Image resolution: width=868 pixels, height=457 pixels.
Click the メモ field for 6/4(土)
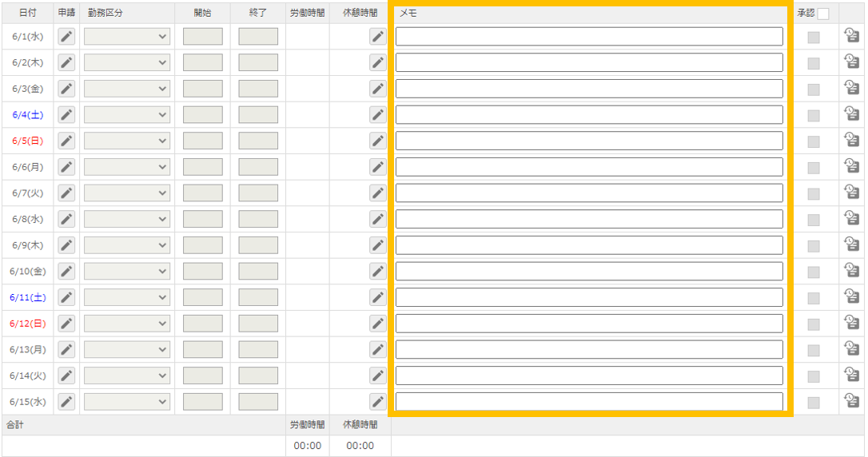click(589, 115)
